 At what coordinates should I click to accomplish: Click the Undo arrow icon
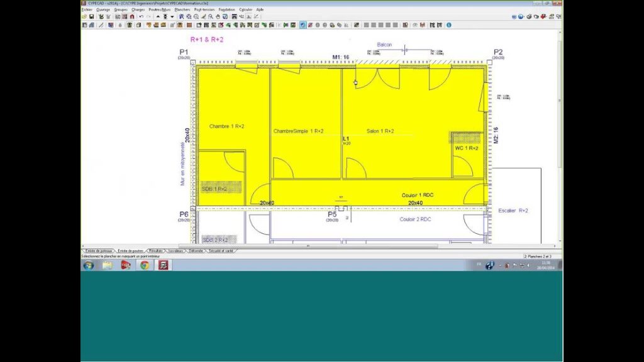coord(141,17)
